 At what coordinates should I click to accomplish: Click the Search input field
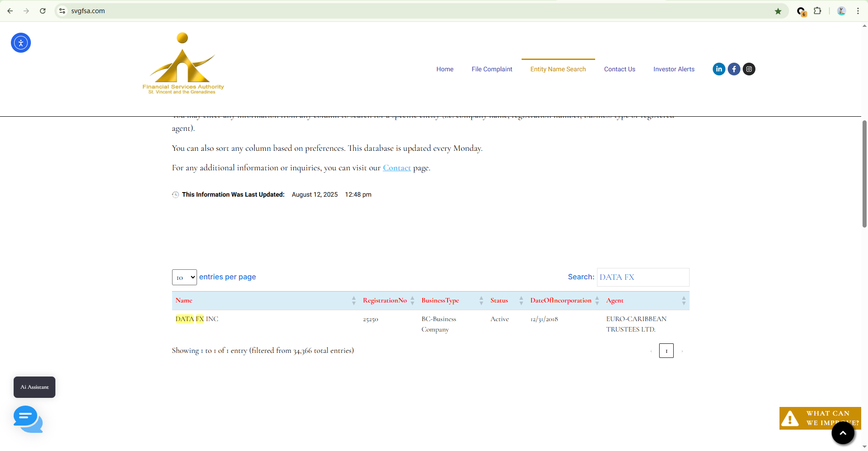click(x=643, y=277)
